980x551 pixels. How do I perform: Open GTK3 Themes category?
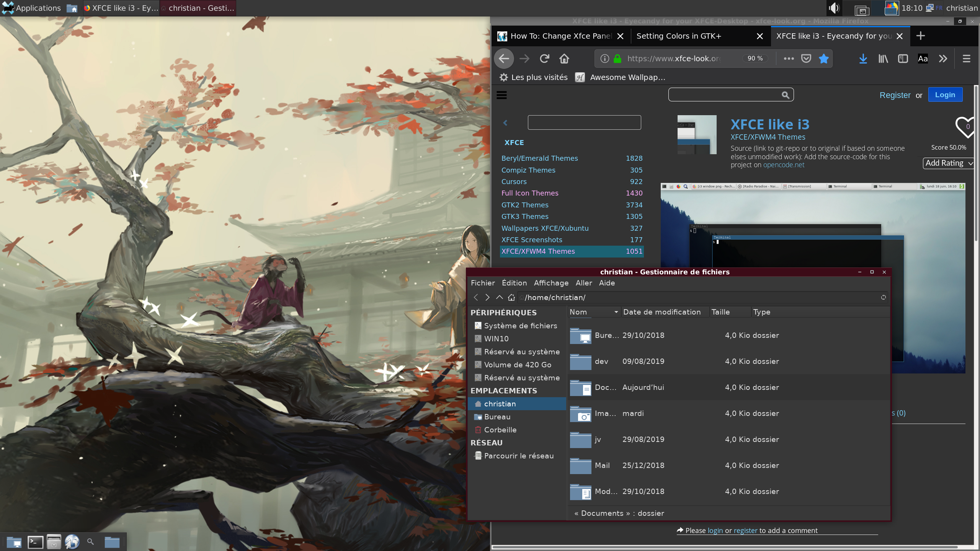[525, 217]
